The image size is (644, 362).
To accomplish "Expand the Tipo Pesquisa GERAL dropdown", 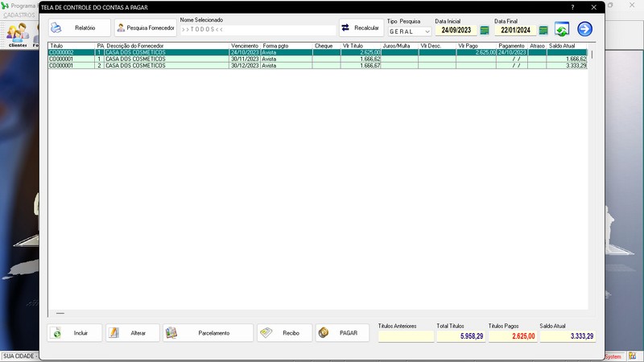I will tap(409, 31).
